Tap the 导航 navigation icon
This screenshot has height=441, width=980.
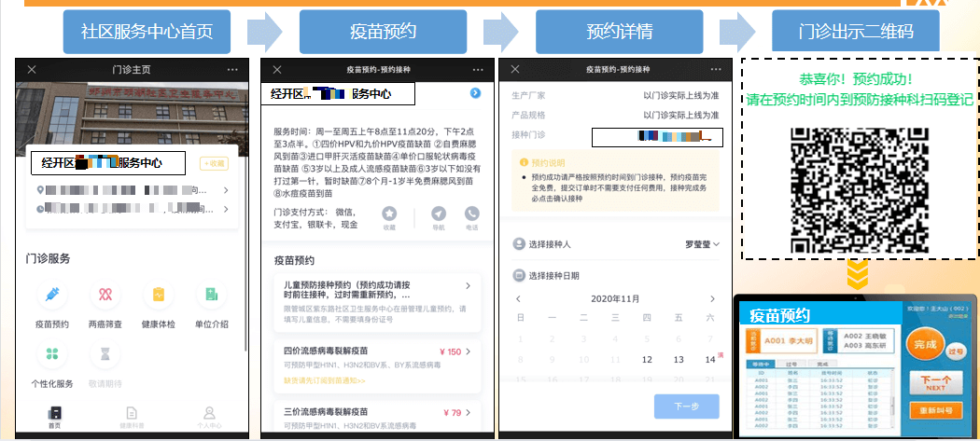pos(438,214)
